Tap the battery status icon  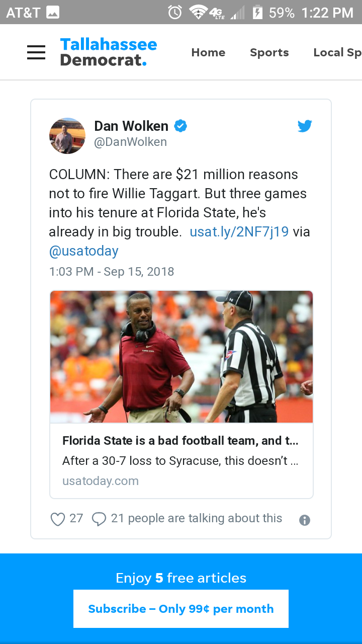(x=257, y=12)
